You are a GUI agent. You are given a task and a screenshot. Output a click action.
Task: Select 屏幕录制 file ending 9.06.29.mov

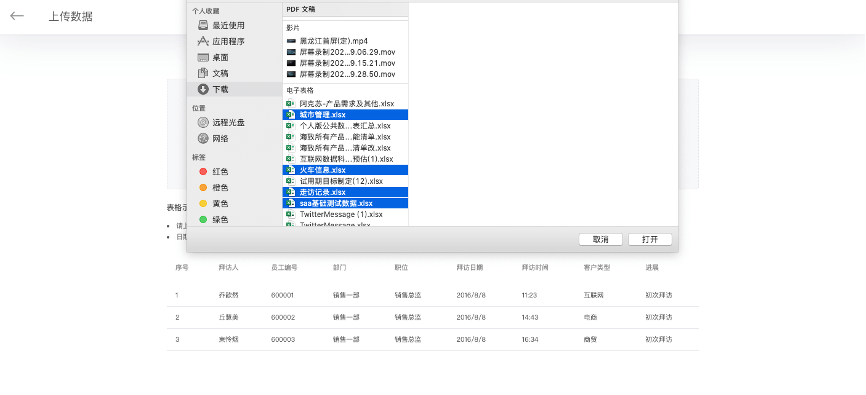pyautogui.click(x=346, y=52)
